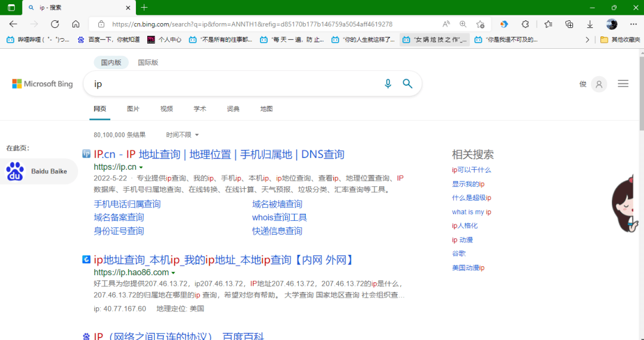The height and width of the screenshot is (340, 644).
Task: Open the tab actions menu icon
Action: point(11,7)
